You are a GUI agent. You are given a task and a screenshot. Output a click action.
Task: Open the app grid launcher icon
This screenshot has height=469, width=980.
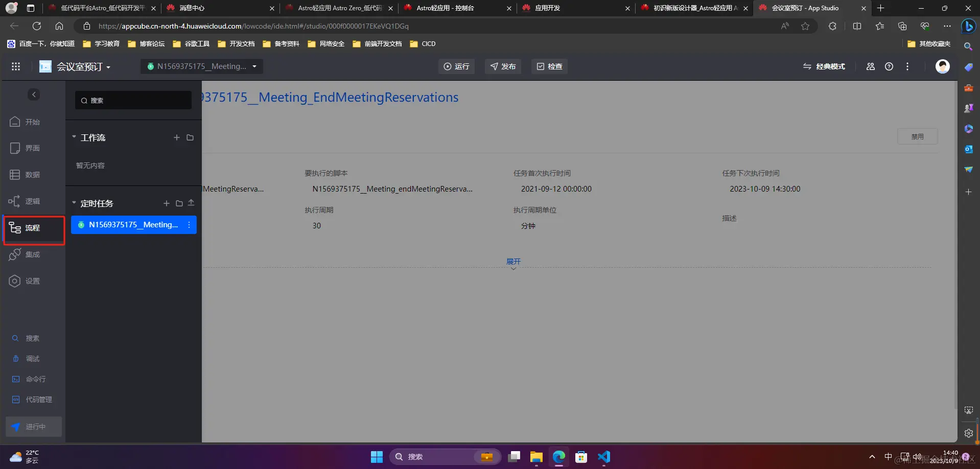coord(16,66)
